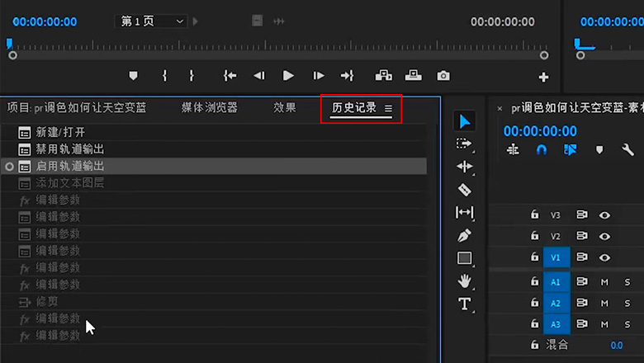Export frame with camera icon
Screen dimensions: 644x363
pos(443,76)
